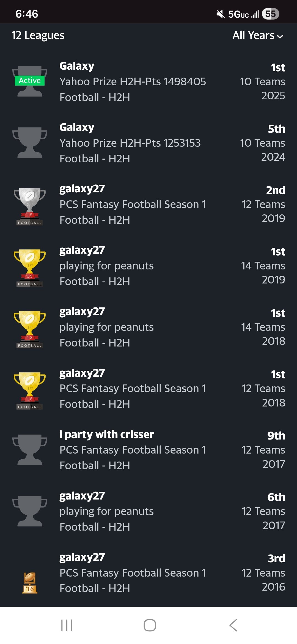297x644 pixels.
Task: Open Yahoo Prize H2H-Pts 1253153 league
Action: pos(130,143)
